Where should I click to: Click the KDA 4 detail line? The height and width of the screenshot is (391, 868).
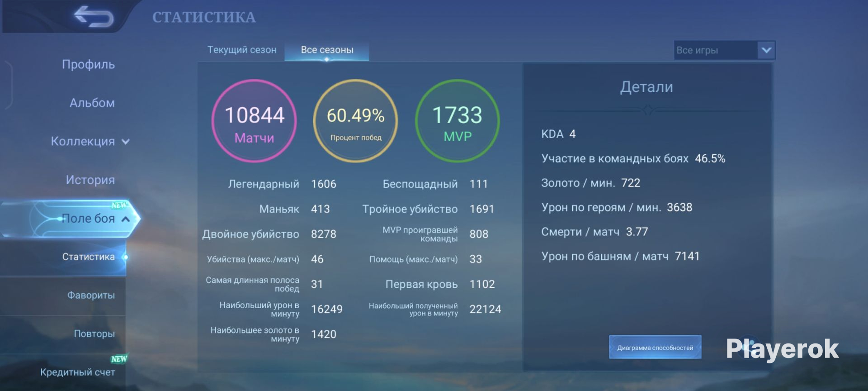click(558, 134)
